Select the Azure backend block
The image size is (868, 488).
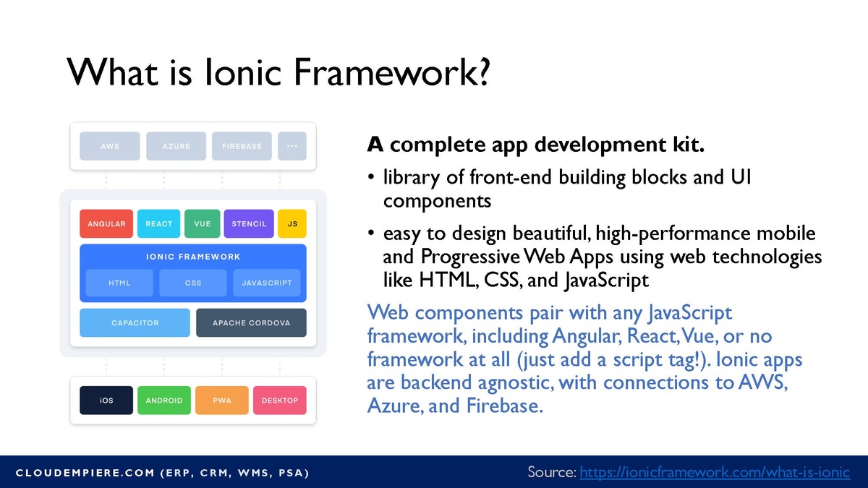pyautogui.click(x=176, y=146)
